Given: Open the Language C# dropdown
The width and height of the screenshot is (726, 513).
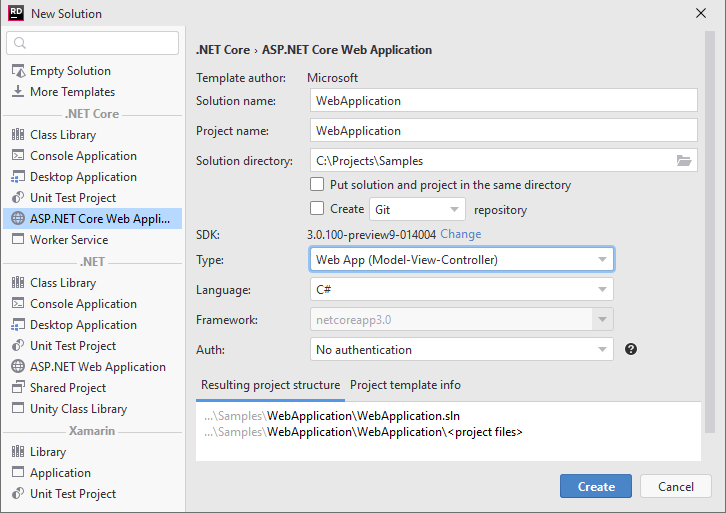Looking at the screenshot, I should tap(462, 290).
